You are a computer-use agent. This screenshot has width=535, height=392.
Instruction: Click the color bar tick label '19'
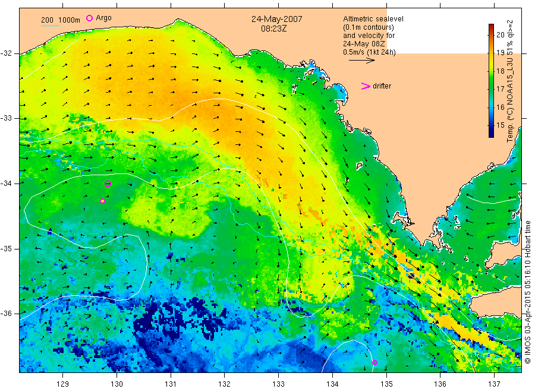coord(500,52)
